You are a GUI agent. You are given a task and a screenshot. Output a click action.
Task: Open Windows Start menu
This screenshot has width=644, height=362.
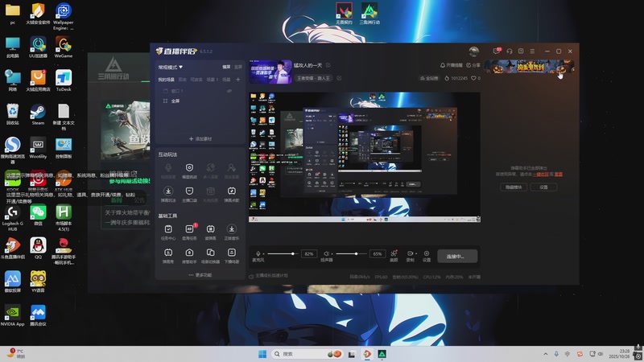pyautogui.click(x=262, y=354)
